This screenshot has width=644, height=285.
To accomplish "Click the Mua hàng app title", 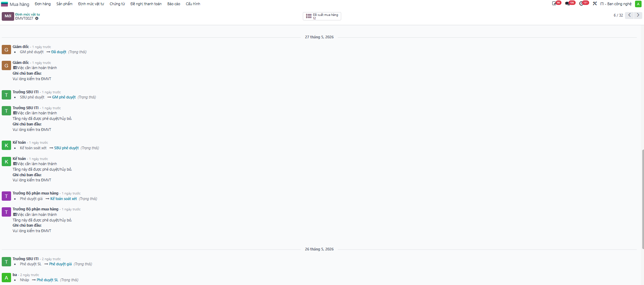I will [19, 4].
